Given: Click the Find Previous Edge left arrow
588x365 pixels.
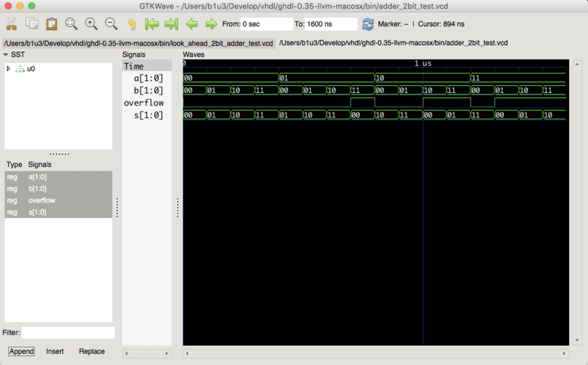Looking at the screenshot, I should click(192, 24).
